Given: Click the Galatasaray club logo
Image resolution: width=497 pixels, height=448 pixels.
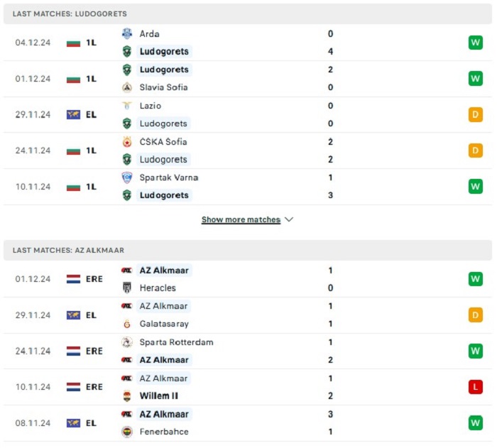Looking at the screenshot, I should (x=127, y=324).
